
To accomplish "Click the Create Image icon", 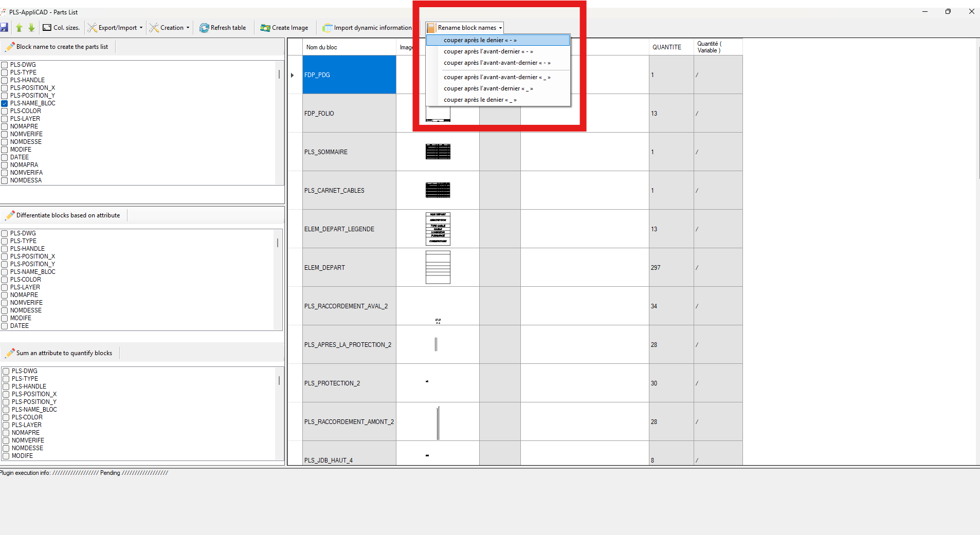I will tap(265, 28).
